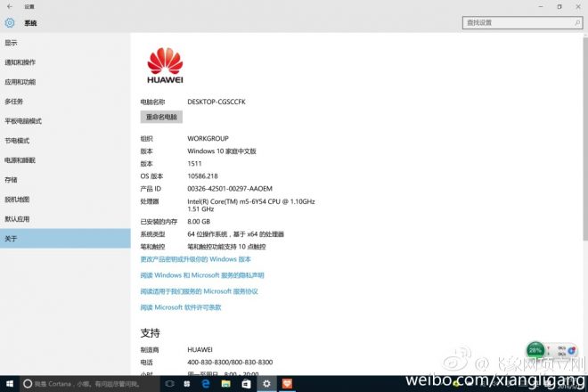588x392 pixels.
Task: Open 阅读 Microsoft 软件许可条款 link
Action: (181, 307)
